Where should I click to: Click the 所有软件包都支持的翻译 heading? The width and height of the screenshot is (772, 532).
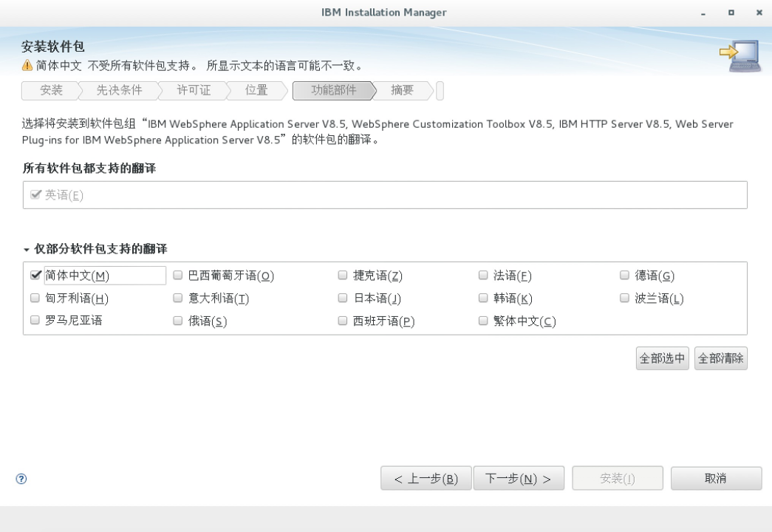click(x=89, y=168)
